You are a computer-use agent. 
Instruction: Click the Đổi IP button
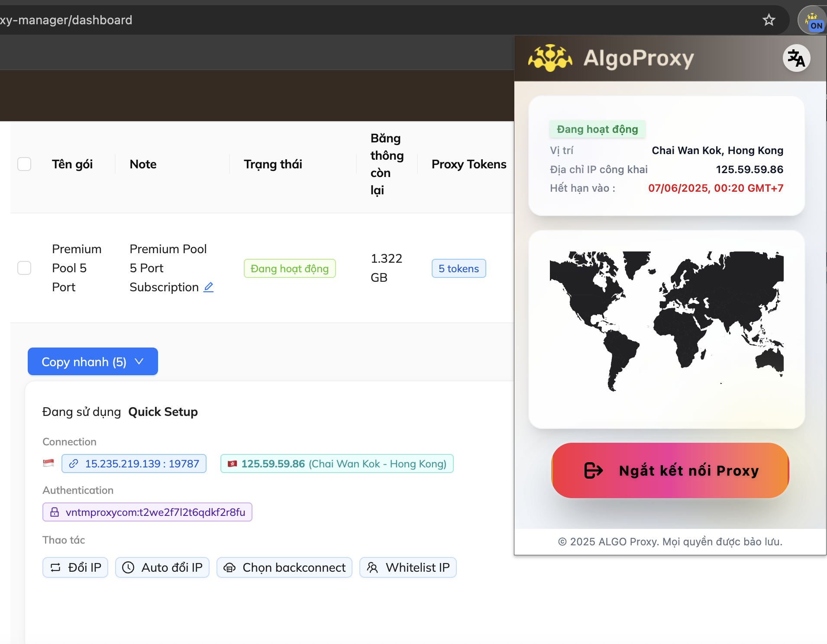(x=75, y=567)
